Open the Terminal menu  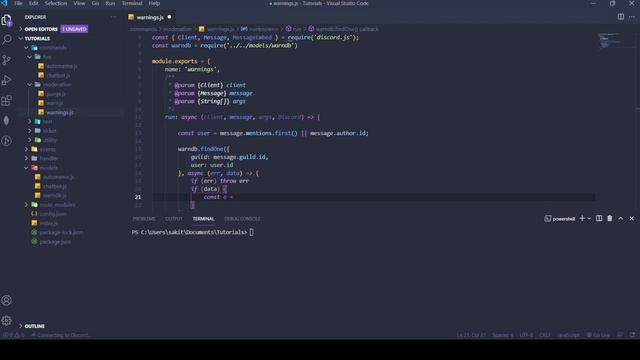132,3
